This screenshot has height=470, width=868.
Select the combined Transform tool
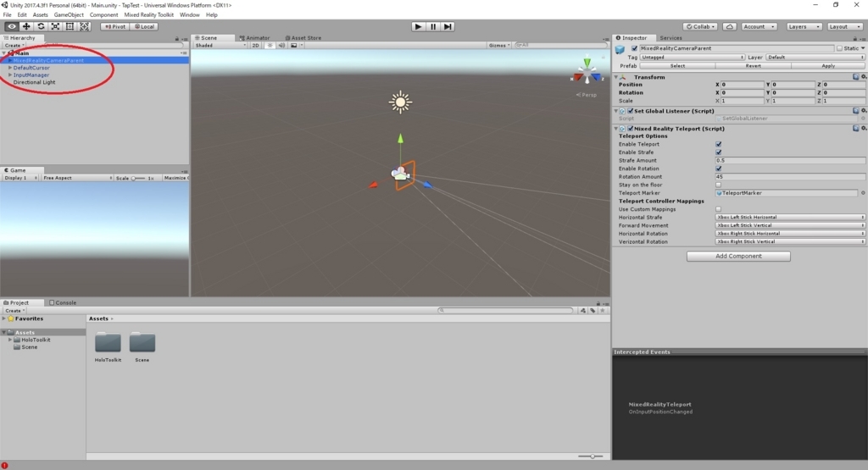(84, 26)
